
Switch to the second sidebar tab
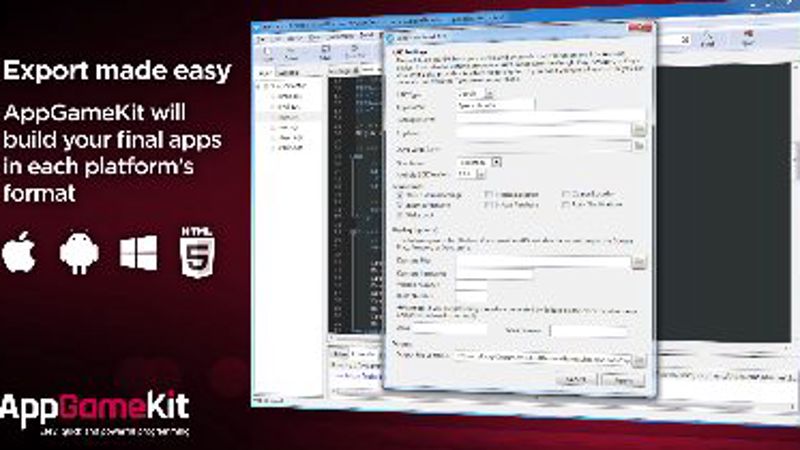point(288,73)
